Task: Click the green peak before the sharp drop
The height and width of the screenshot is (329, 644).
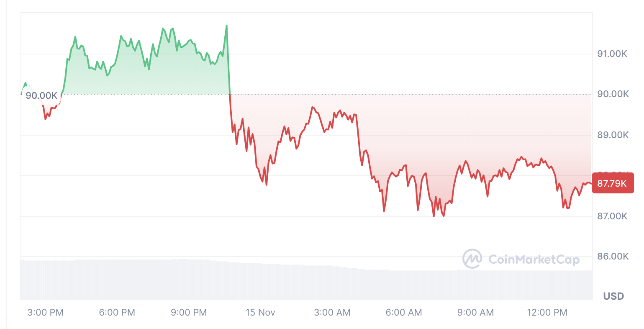Action: tap(226, 26)
